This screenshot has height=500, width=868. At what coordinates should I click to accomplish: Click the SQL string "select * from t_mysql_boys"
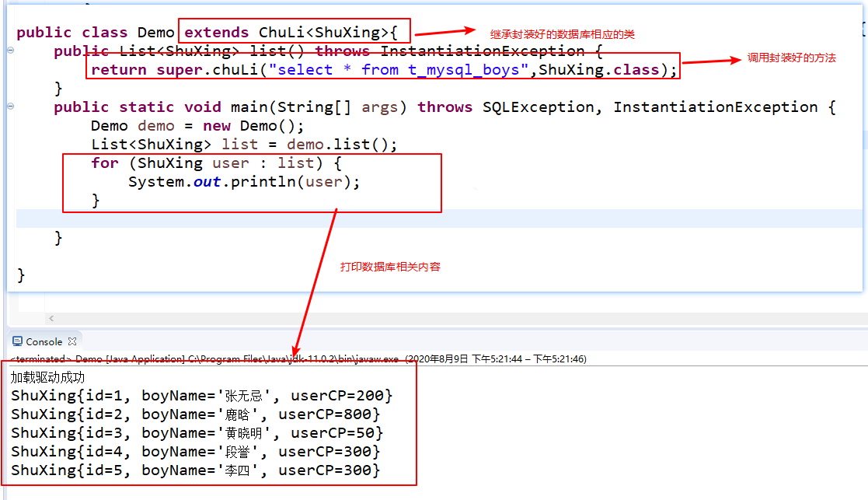399,70
